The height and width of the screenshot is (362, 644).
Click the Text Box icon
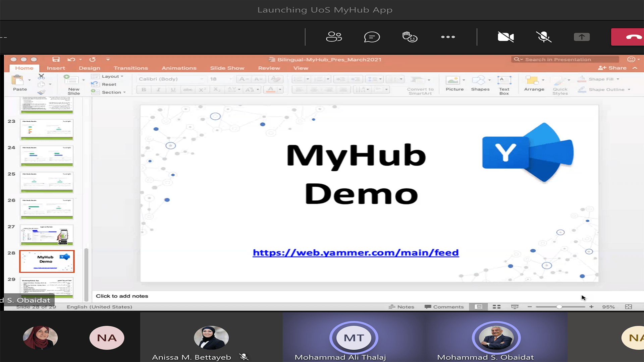point(504,80)
